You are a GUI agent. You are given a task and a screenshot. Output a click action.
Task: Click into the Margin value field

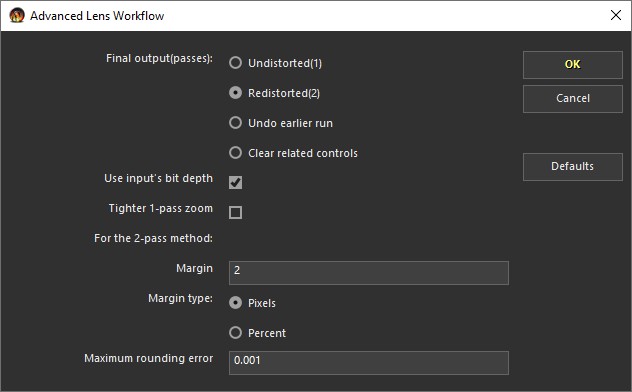click(x=369, y=273)
